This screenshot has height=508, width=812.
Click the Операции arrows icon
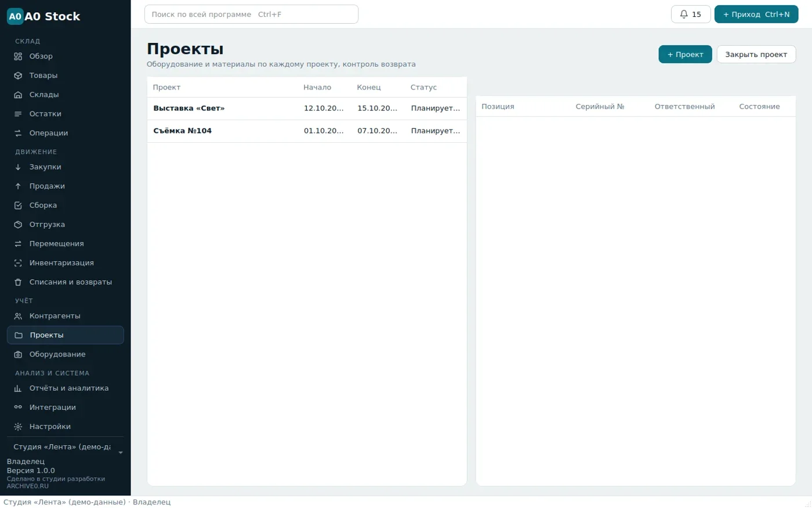pyautogui.click(x=18, y=133)
